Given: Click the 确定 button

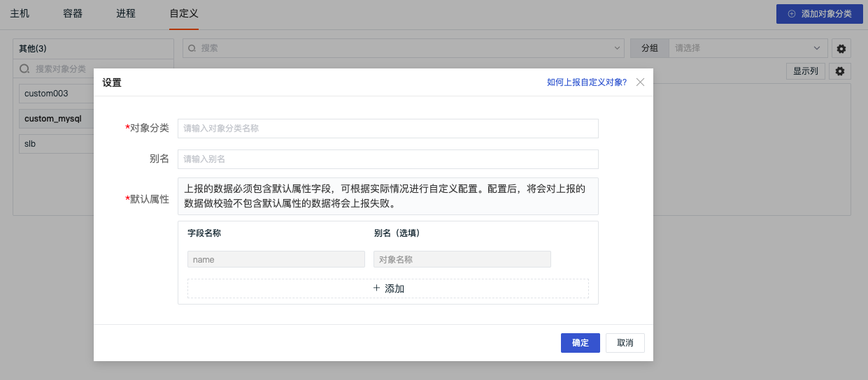Looking at the screenshot, I should 581,343.
